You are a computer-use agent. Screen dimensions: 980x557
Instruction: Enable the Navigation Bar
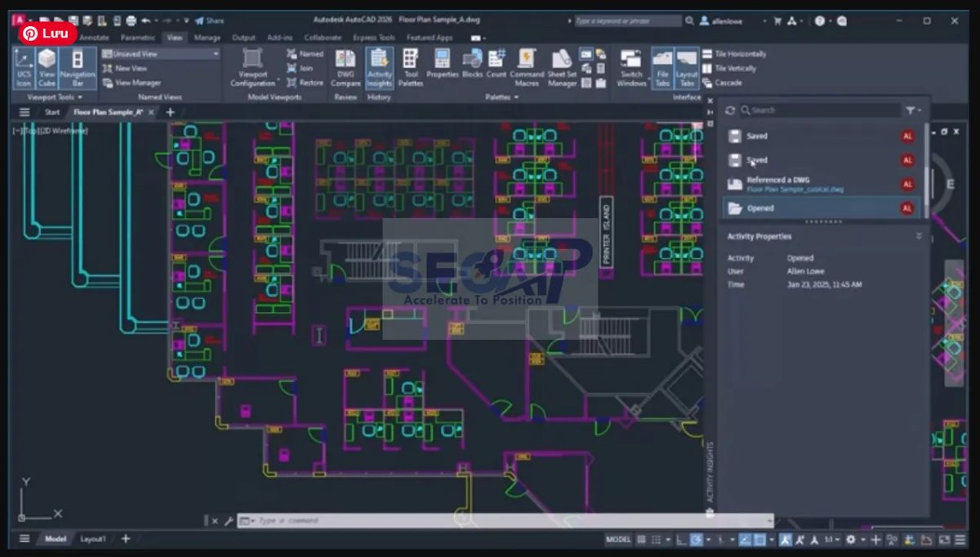coord(78,67)
